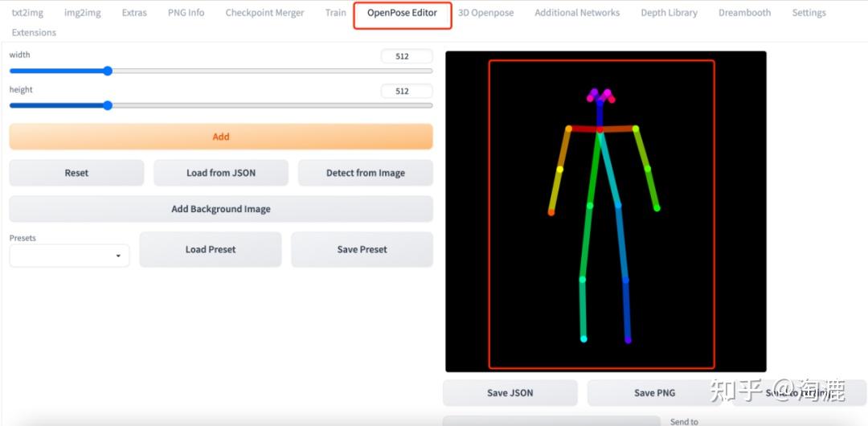This screenshot has height=426, width=868.
Task: Open the txt2img tab
Action: pyautogui.click(x=27, y=13)
